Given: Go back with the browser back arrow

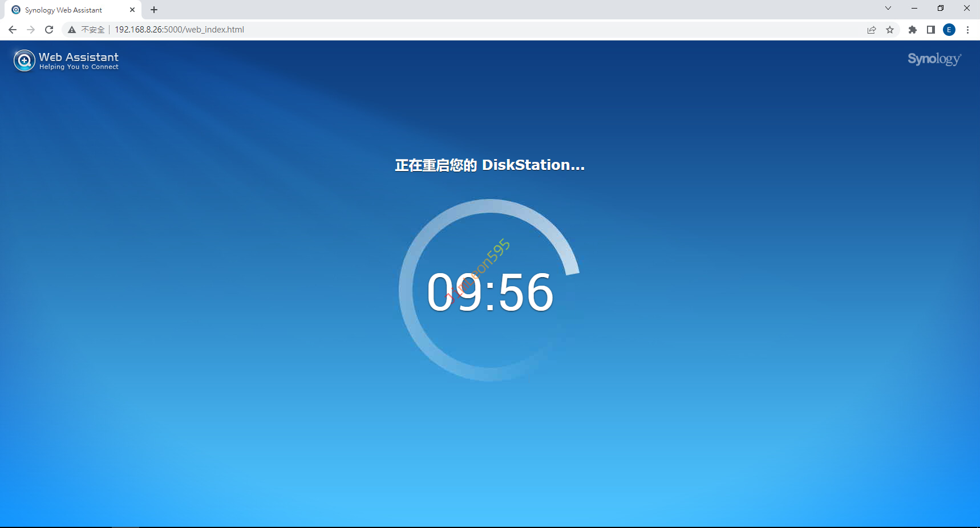Looking at the screenshot, I should pyautogui.click(x=13, y=30).
